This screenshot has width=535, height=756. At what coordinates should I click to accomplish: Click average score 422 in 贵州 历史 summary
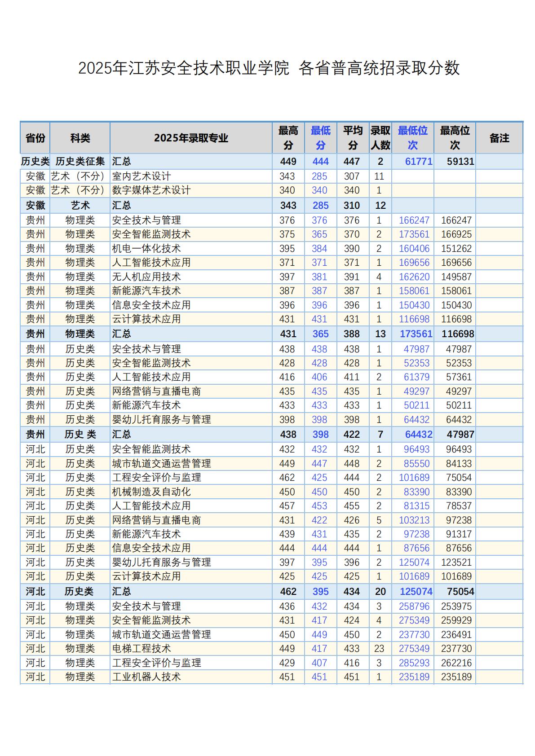(352, 434)
